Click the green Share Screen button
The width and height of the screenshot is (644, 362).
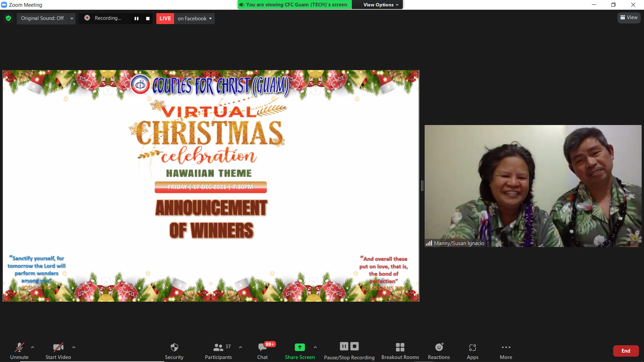(300, 351)
